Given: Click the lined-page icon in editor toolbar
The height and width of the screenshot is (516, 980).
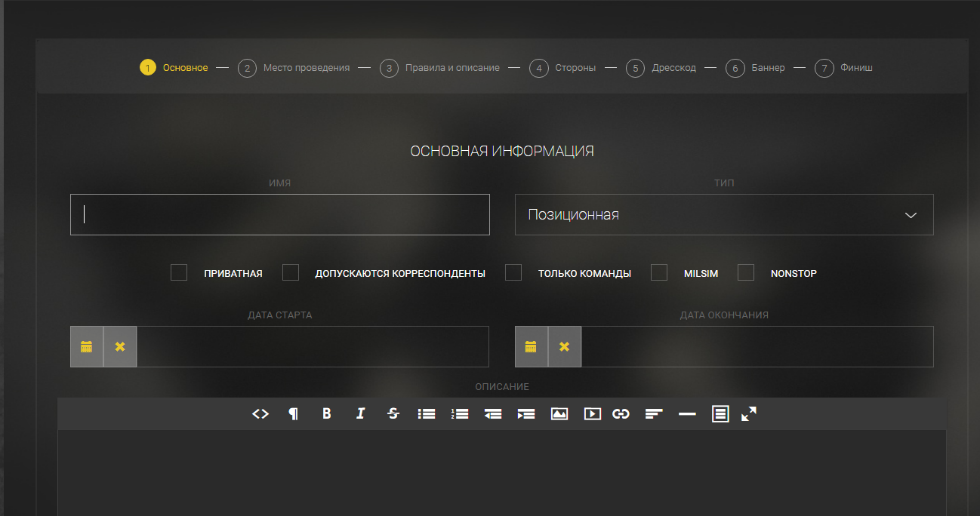Looking at the screenshot, I should point(720,413).
